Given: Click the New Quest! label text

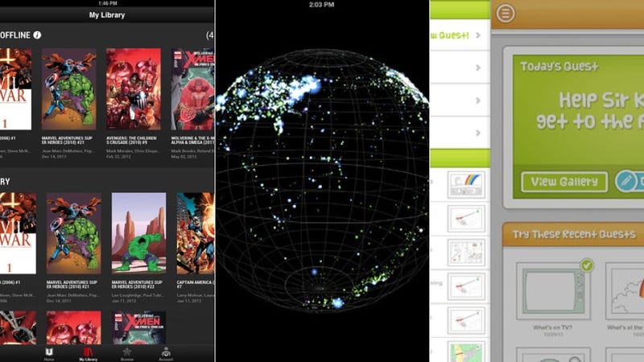Looking at the screenshot, I should (x=449, y=35).
